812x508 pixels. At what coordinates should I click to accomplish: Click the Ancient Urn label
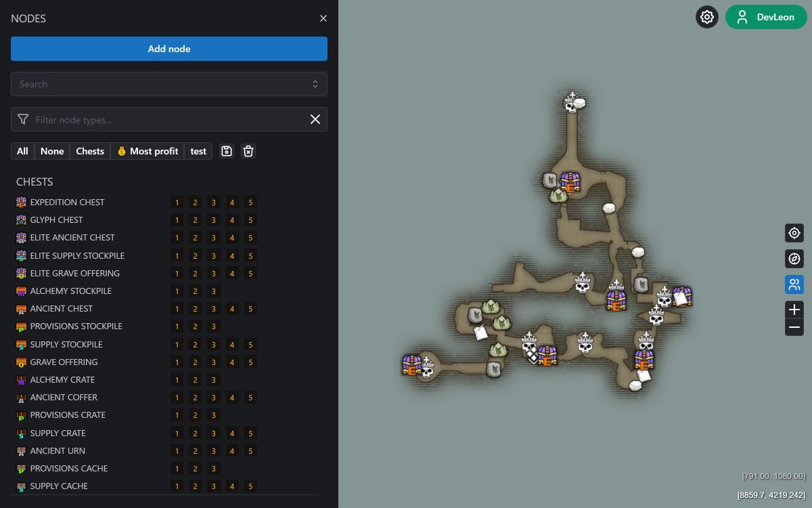click(x=58, y=450)
